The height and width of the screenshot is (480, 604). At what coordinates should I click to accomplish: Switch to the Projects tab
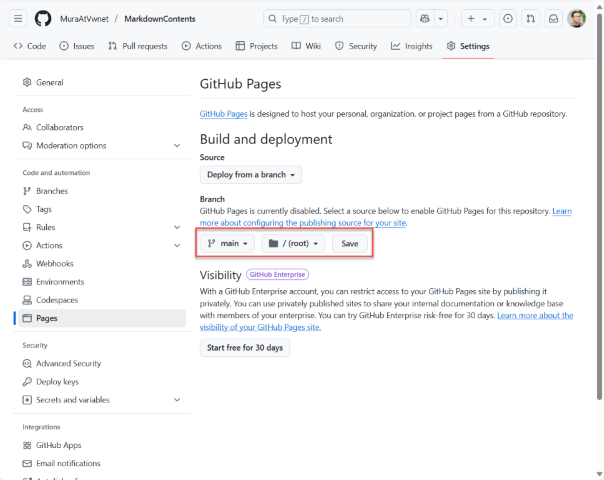(x=257, y=46)
